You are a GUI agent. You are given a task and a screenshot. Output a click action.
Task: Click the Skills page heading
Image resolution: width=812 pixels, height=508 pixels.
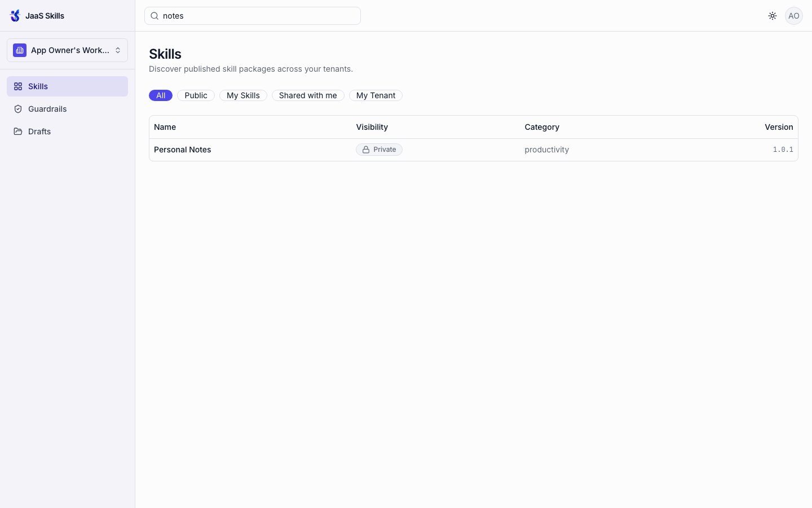[165, 54]
